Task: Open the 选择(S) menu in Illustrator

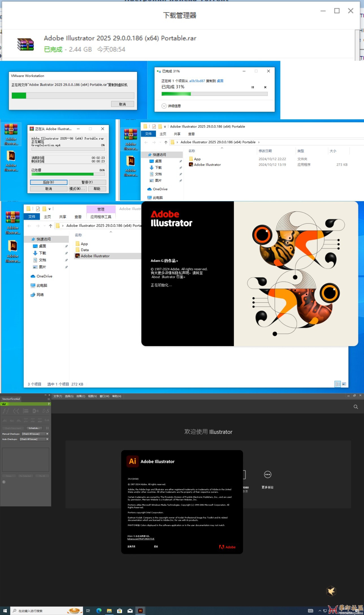Action: (x=69, y=396)
